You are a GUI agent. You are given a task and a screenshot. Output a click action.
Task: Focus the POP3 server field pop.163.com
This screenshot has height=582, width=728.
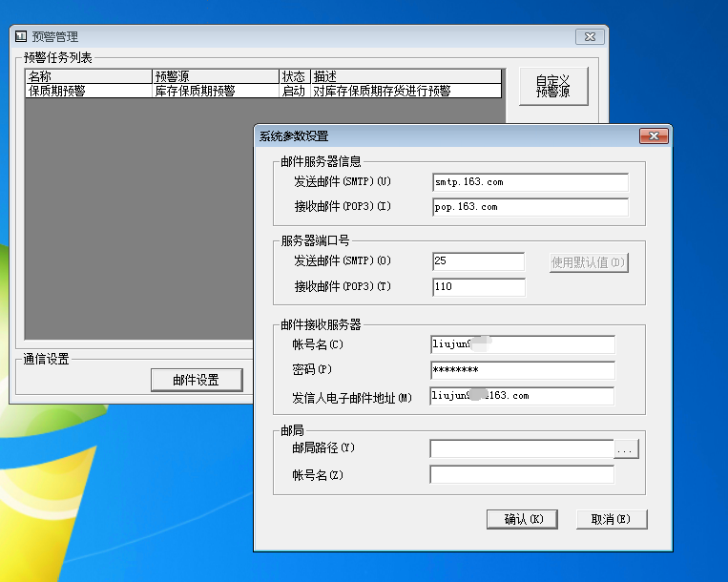[530, 207]
